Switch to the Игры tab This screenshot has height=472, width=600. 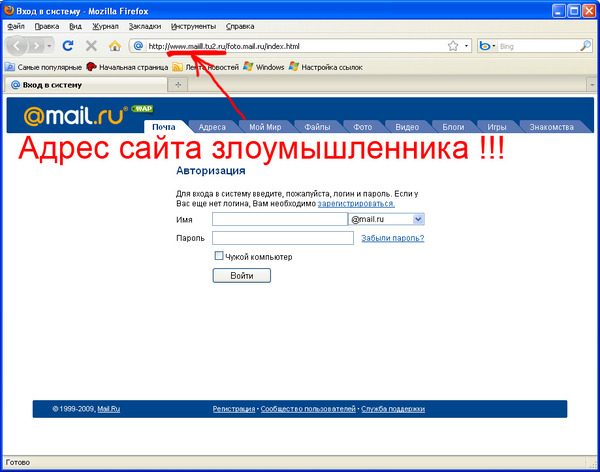pos(497,127)
